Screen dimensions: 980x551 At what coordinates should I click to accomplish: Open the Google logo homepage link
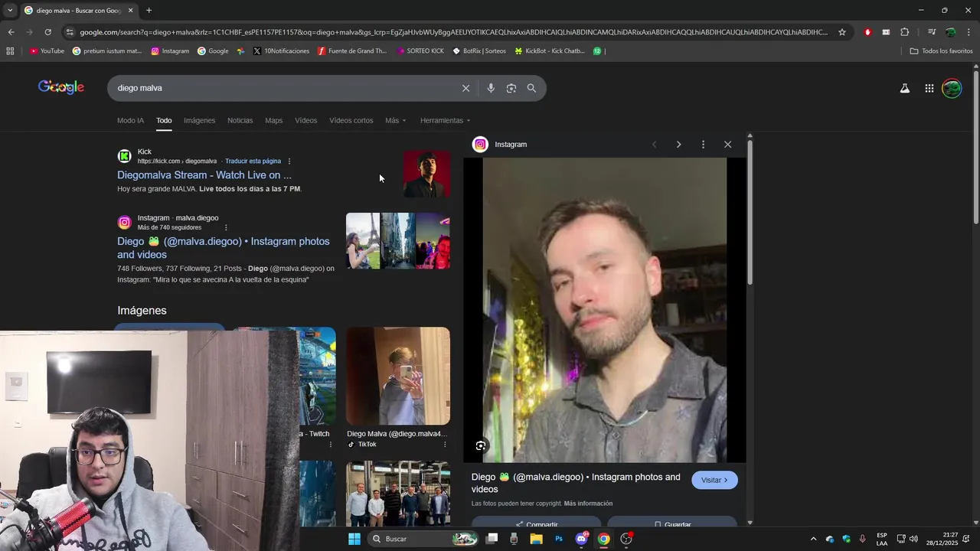61,87
